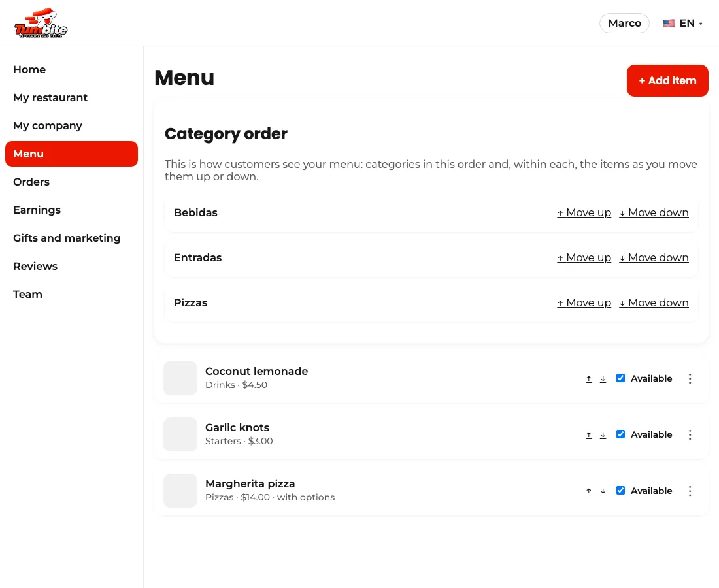
Task: Move Entradas category down
Action: tap(654, 257)
